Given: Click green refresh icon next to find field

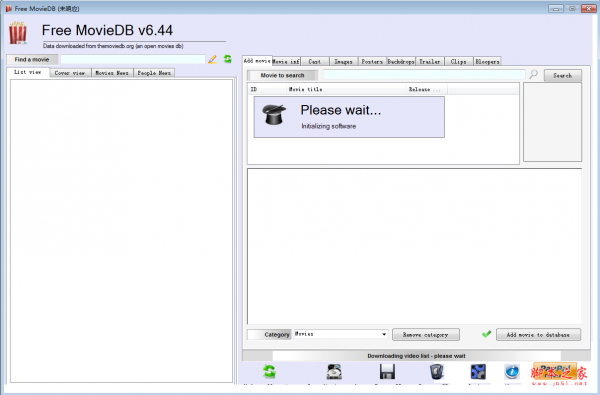Looking at the screenshot, I should click(228, 59).
